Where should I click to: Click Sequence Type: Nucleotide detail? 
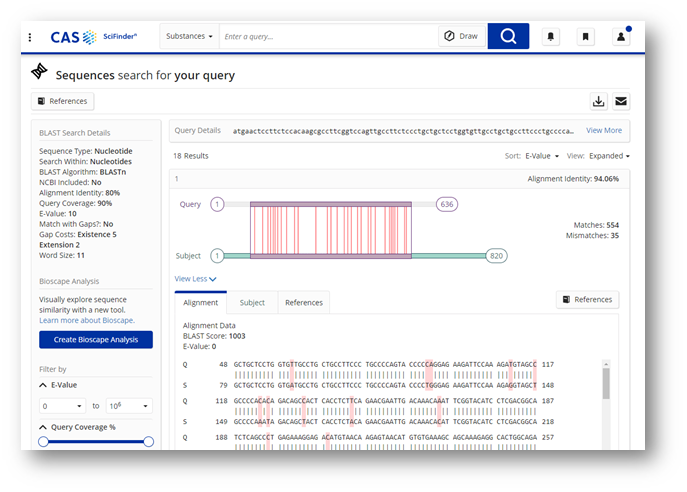tap(86, 151)
